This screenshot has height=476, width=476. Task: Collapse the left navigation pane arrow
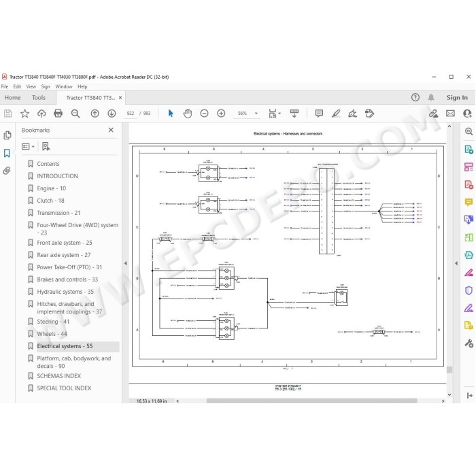pos(125,263)
